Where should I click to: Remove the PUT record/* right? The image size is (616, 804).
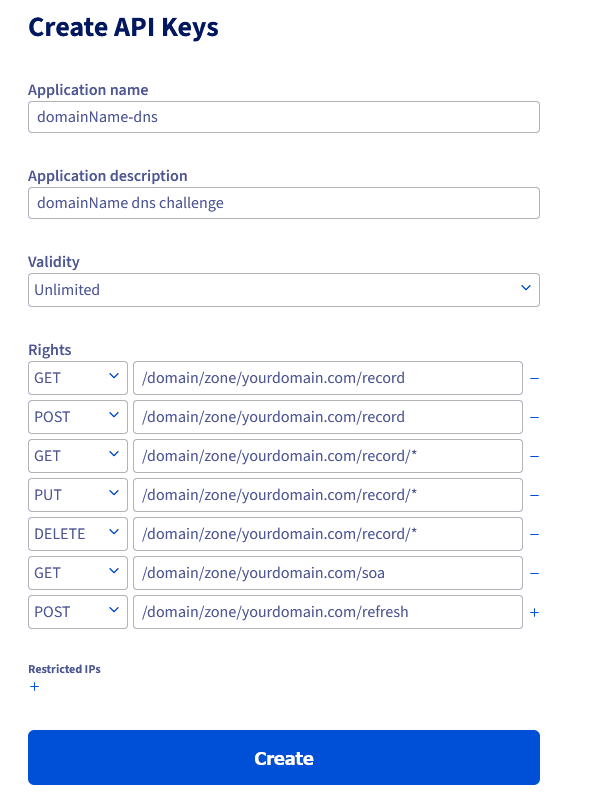[534, 495]
